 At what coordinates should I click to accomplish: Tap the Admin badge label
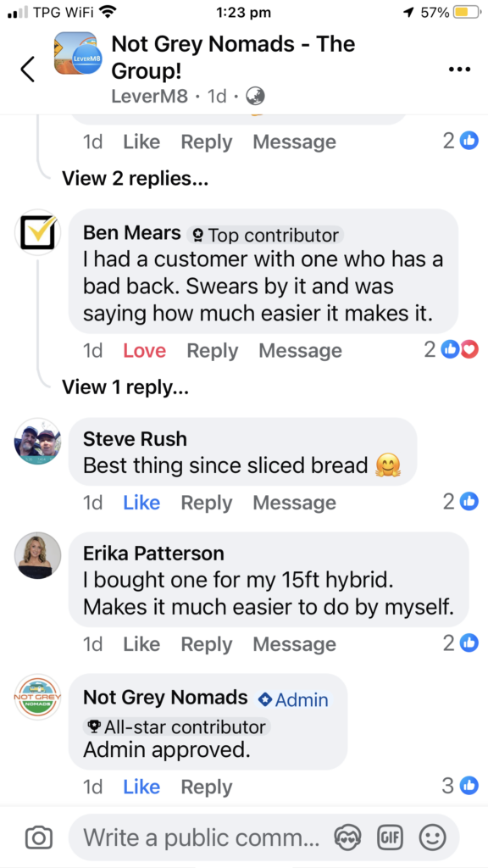[293, 699]
